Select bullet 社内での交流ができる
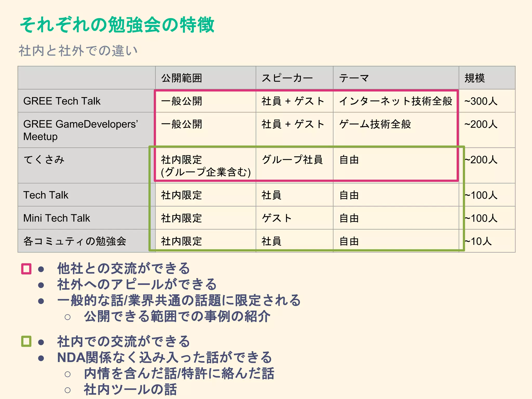 (x=124, y=341)
